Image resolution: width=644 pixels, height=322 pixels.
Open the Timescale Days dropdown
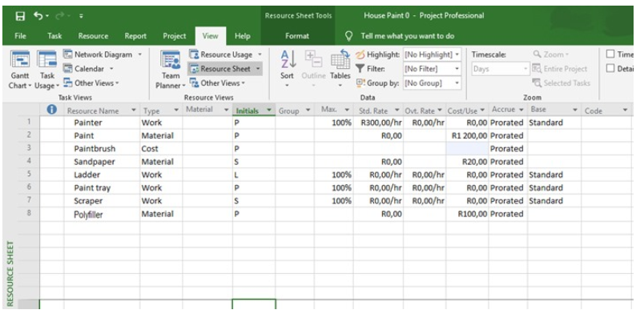[x=501, y=69]
